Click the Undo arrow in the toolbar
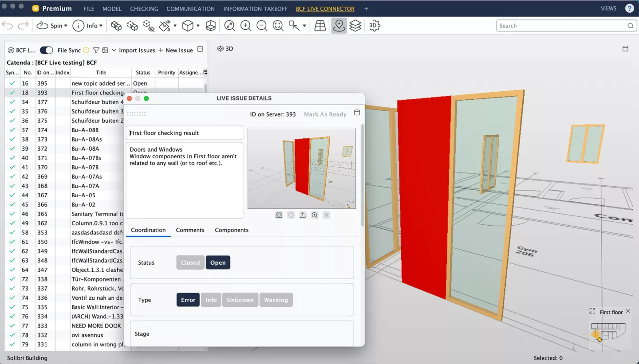The height and width of the screenshot is (364, 639). tap(8, 26)
